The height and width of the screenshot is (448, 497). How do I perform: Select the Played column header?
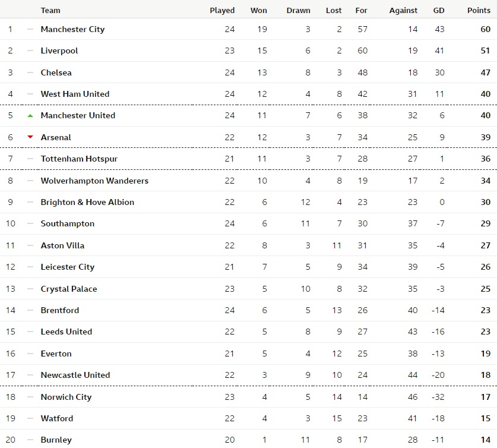coord(222,11)
